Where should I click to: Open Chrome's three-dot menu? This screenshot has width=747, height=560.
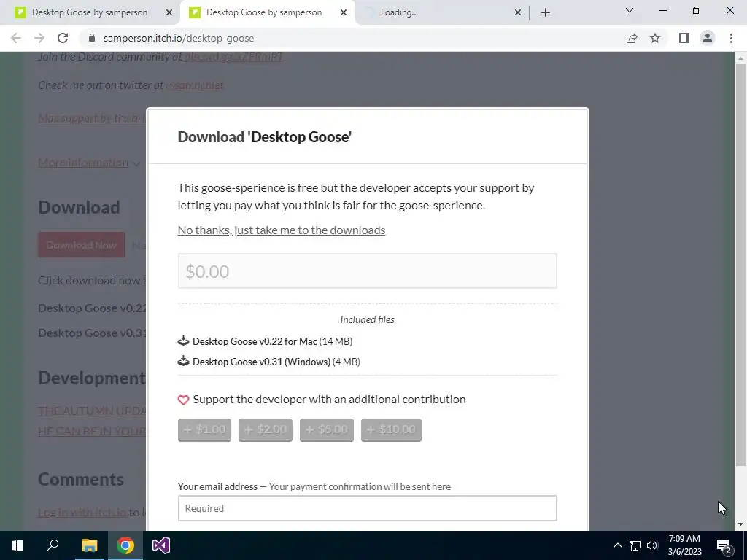[x=731, y=38]
